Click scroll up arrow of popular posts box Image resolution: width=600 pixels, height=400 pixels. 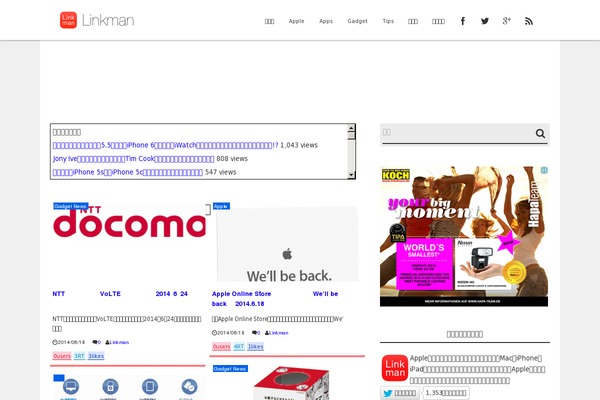351,128
